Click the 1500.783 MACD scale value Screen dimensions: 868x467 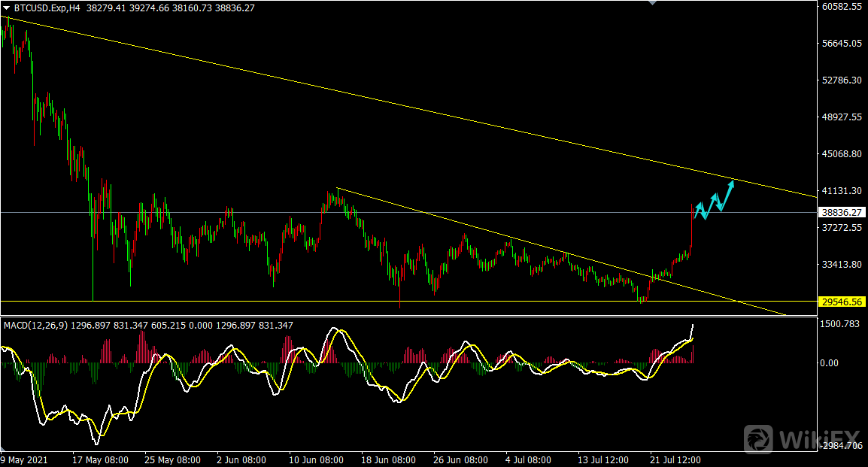[x=842, y=324]
